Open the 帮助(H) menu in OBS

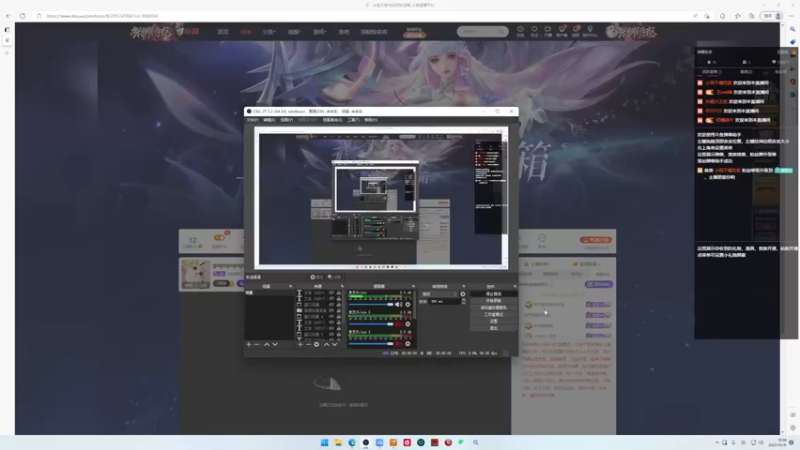tap(371, 120)
